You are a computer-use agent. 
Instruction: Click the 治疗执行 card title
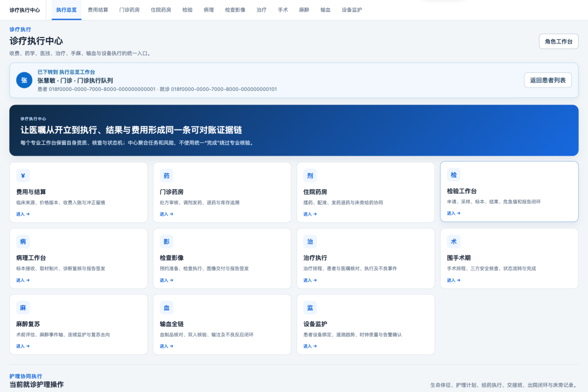coord(315,258)
